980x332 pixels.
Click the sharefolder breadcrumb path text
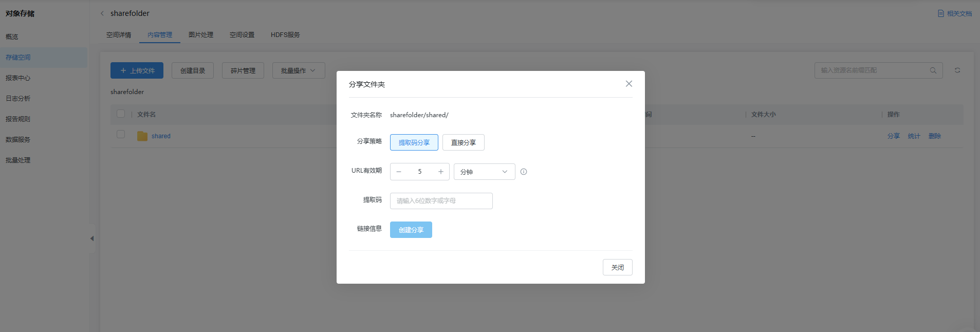127,92
